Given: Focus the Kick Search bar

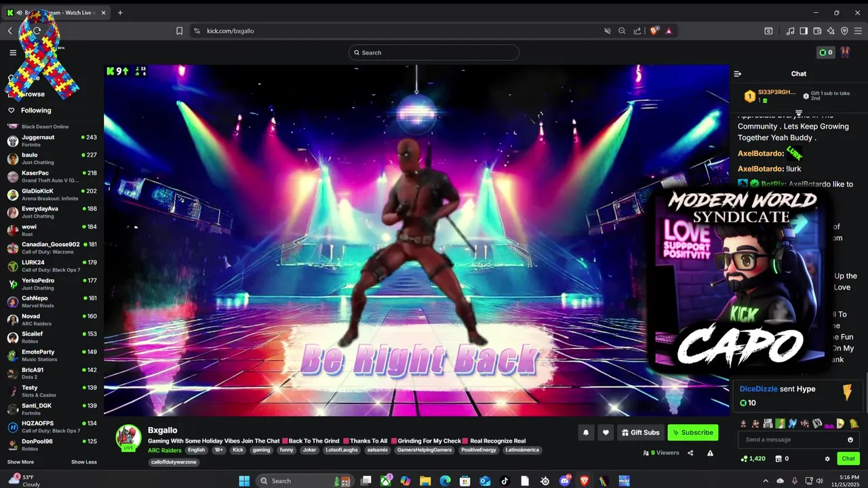Looking at the screenshot, I should (x=434, y=52).
